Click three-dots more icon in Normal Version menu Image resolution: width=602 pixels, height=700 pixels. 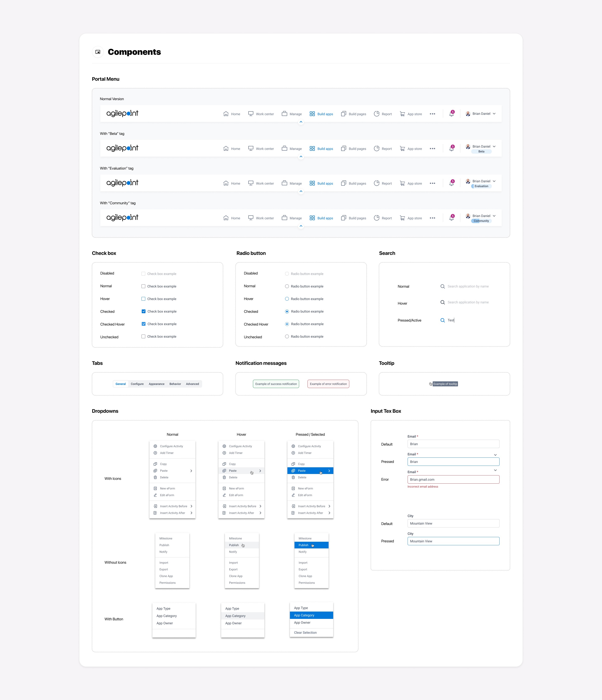pyautogui.click(x=432, y=114)
